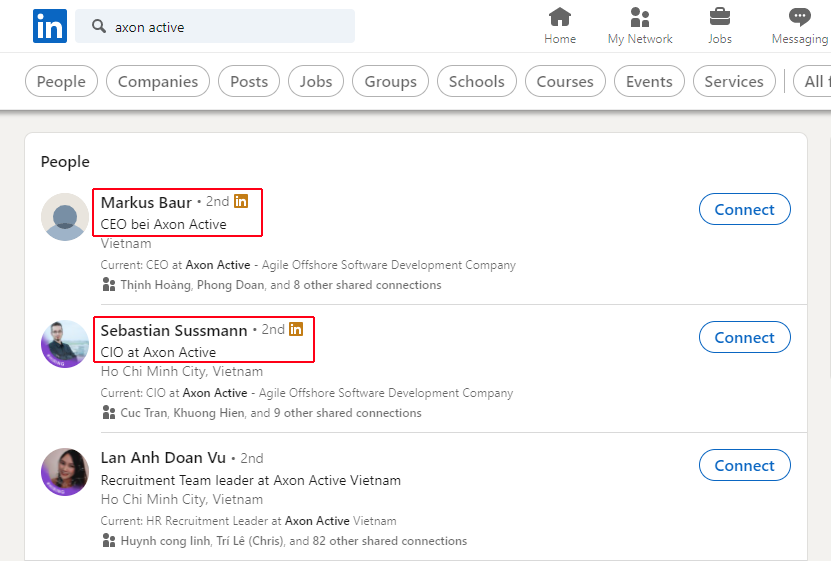Filter results by Courses
The height and width of the screenshot is (561, 831).
tap(565, 81)
